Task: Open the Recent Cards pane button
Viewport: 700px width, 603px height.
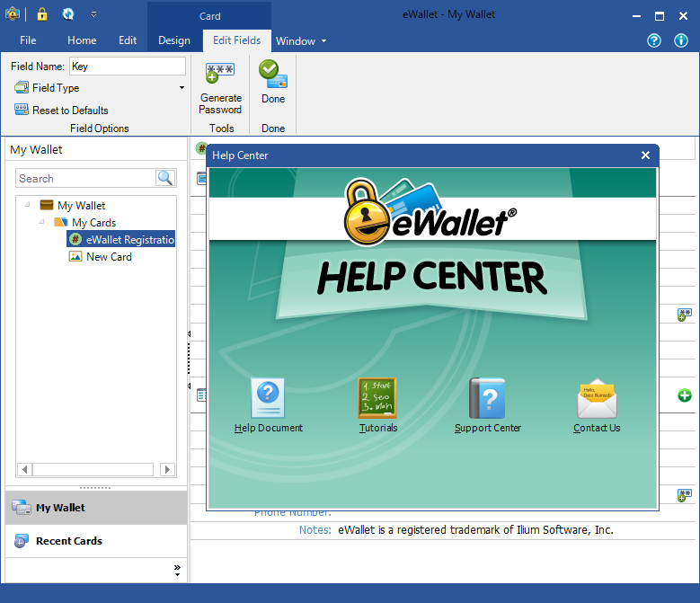Action: click(96, 540)
